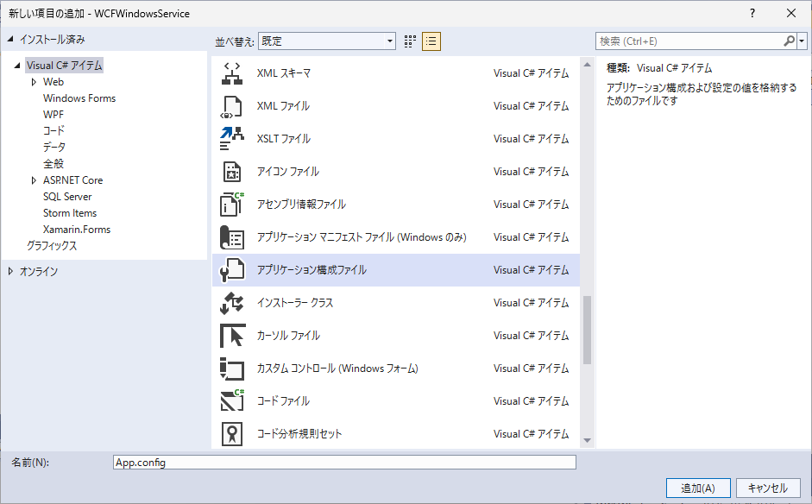Viewport: 812px width, 504px height.
Task: Click the 追加(A) button
Action: [x=697, y=488]
